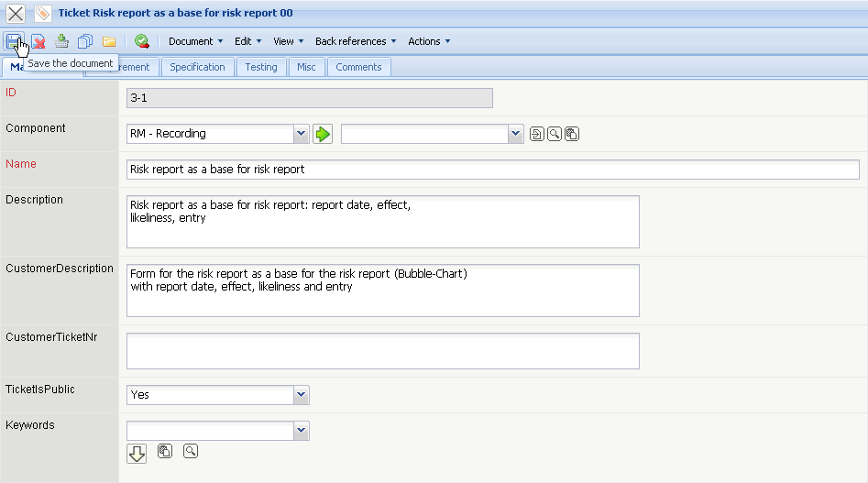The image size is (868, 483).
Task: Click the magnifier search icon in Component row
Action: click(554, 135)
